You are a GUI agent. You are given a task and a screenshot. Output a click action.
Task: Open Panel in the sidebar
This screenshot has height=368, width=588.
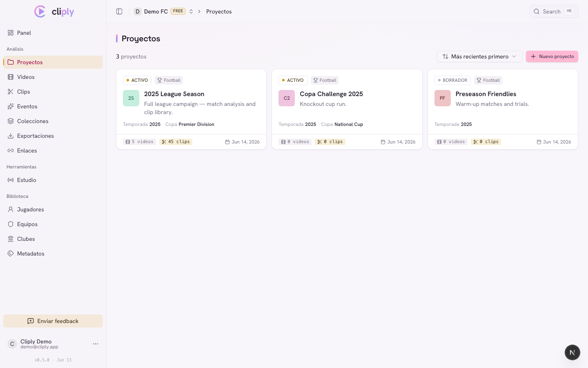[53, 33]
